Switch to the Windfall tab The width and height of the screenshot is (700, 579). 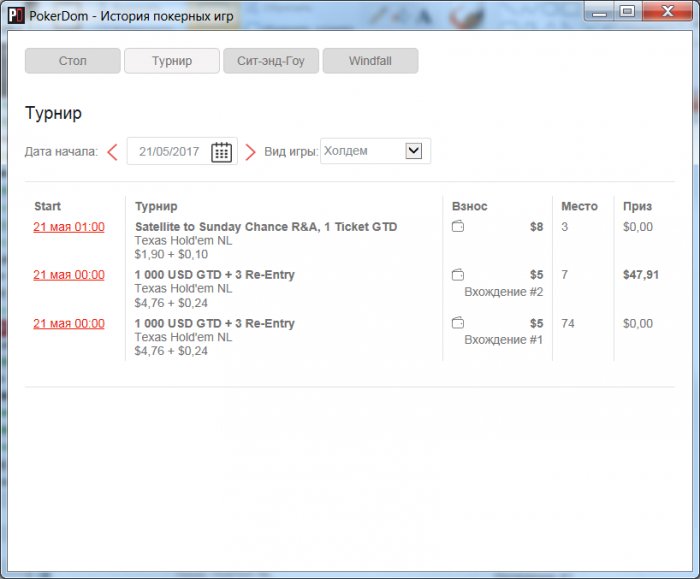pos(371,61)
